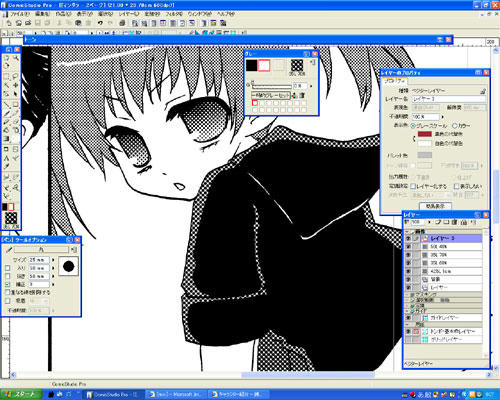Screen dimensions: 500x400
Task: Hide the 35L 70% tone layer
Action: pyautogui.click(x=408, y=255)
